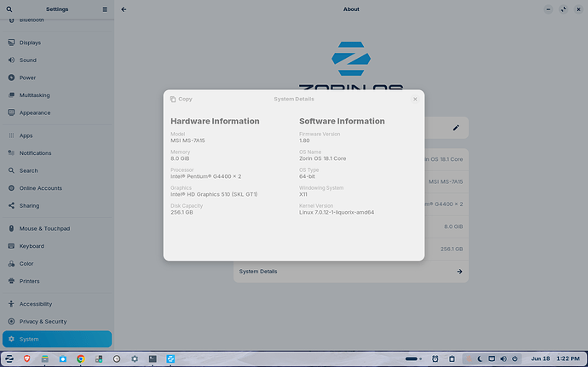The image size is (588, 367).
Task: Open the Settings search
Action: [x=9, y=9]
